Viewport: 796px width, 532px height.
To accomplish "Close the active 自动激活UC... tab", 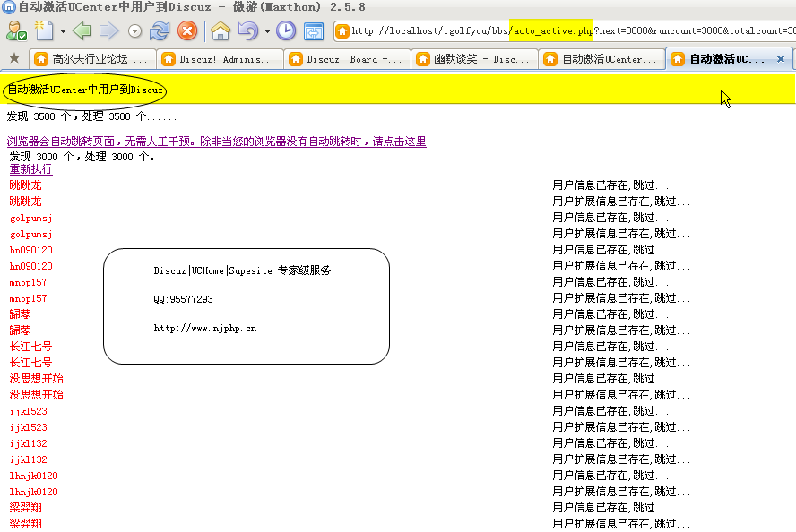I will 781,59.
